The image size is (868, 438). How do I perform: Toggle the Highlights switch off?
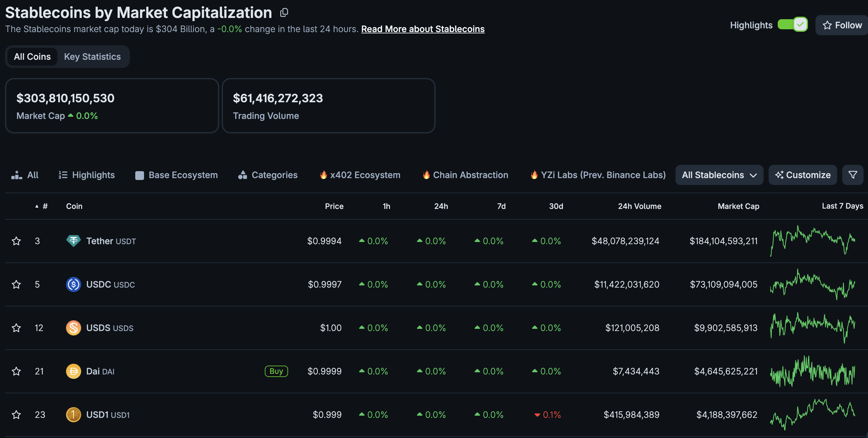793,24
